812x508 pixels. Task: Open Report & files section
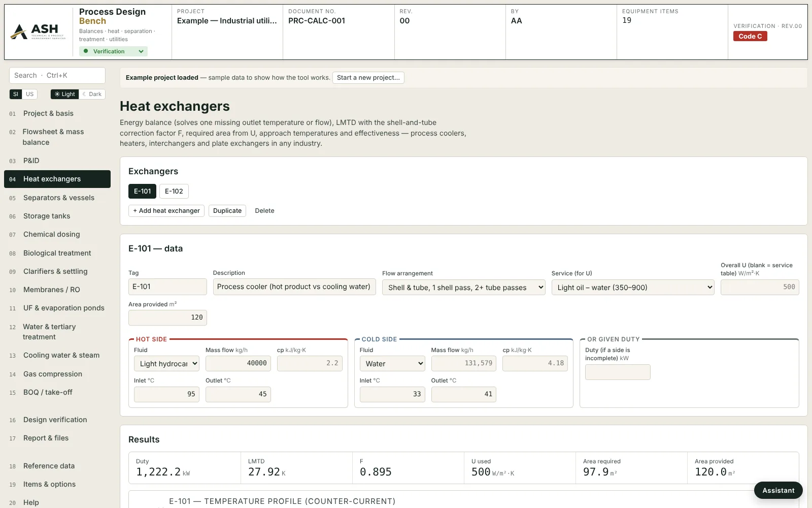(57, 438)
